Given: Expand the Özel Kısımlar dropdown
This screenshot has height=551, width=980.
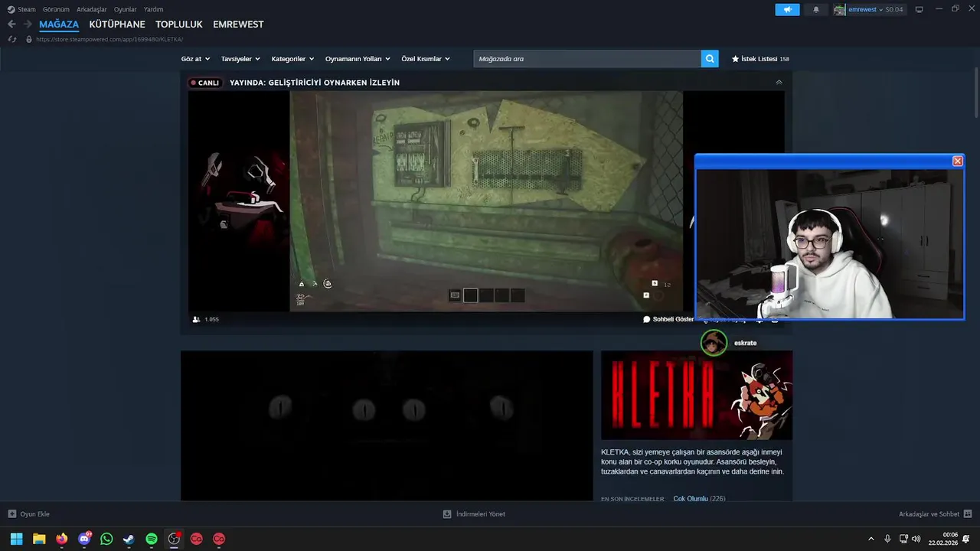Looking at the screenshot, I should [426, 58].
